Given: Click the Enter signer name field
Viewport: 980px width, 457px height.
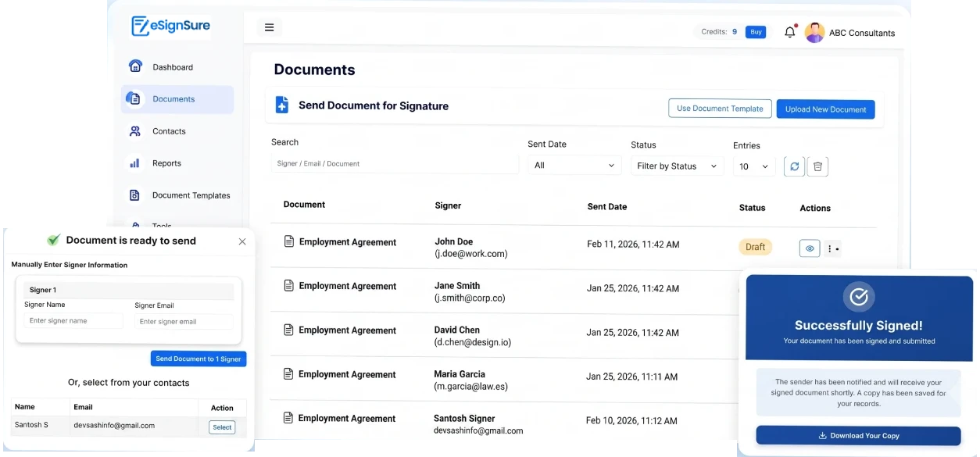Looking at the screenshot, I should [x=73, y=321].
